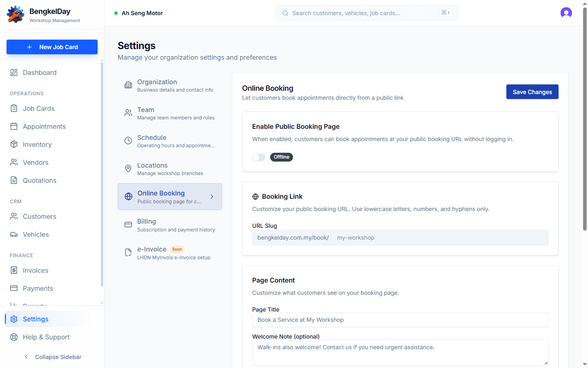588x368 pixels.
Task: Click the Offline status badge
Action: click(x=281, y=157)
